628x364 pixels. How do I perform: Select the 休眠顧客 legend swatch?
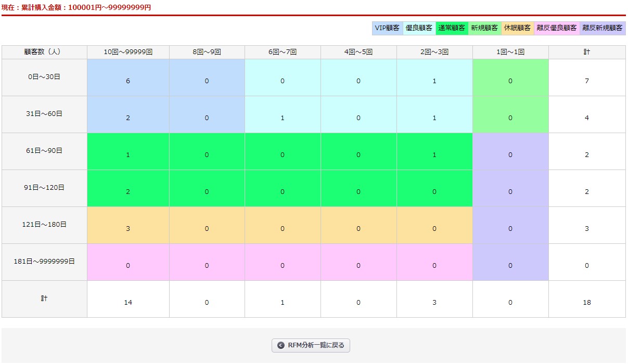point(517,28)
